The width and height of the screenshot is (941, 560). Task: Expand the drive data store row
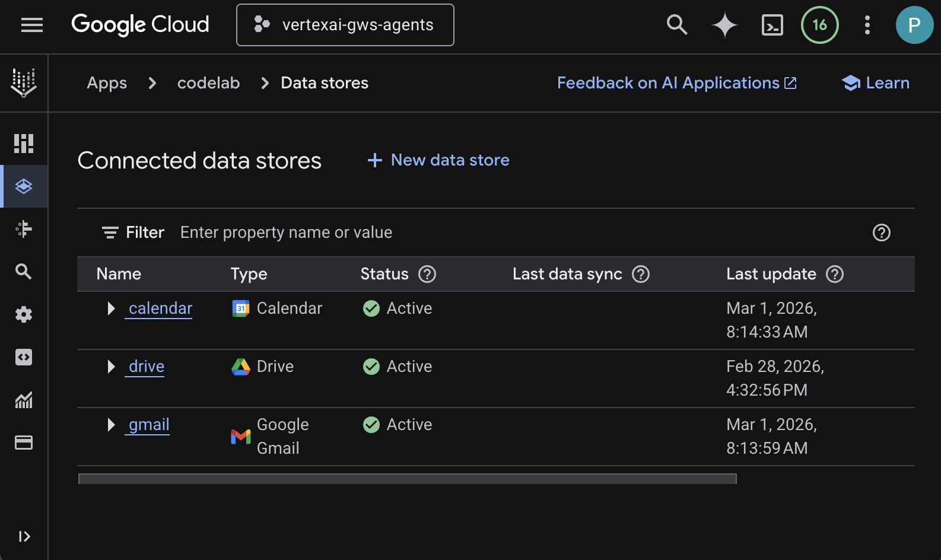[x=111, y=367]
